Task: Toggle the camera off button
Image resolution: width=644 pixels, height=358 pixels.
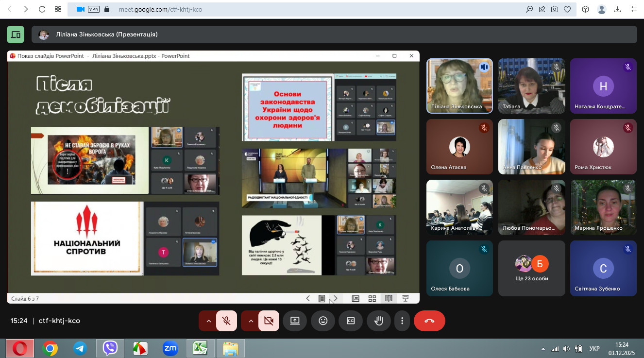Action: [269, 321]
